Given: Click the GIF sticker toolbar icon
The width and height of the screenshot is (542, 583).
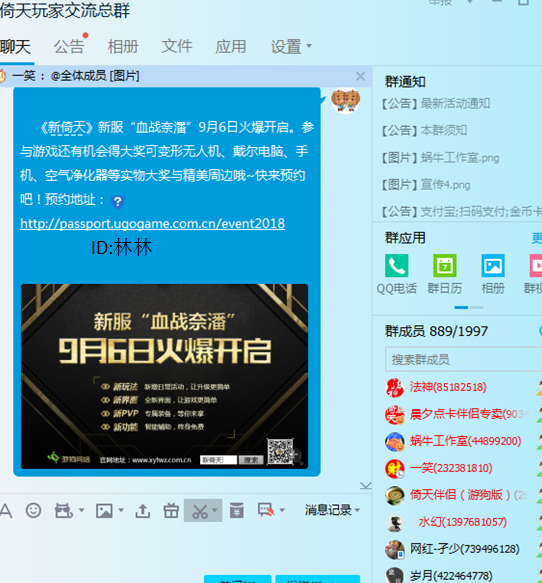Looking at the screenshot, I should 64,510.
